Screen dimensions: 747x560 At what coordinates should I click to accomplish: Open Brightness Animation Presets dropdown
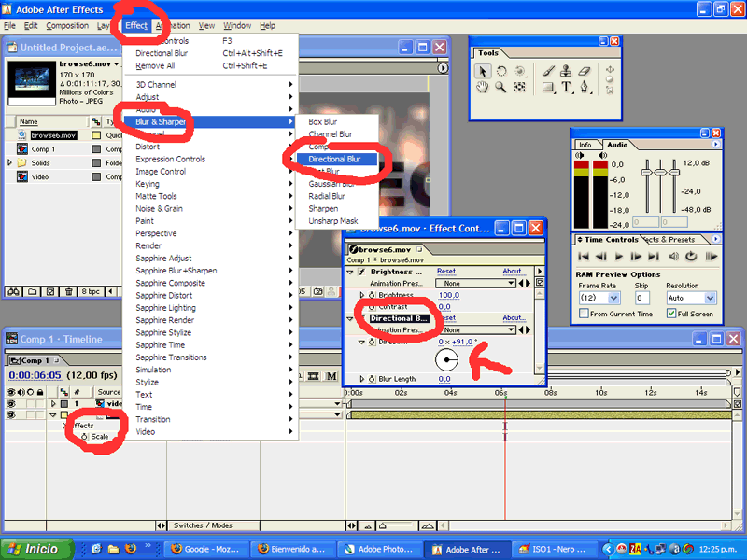[475, 284]
